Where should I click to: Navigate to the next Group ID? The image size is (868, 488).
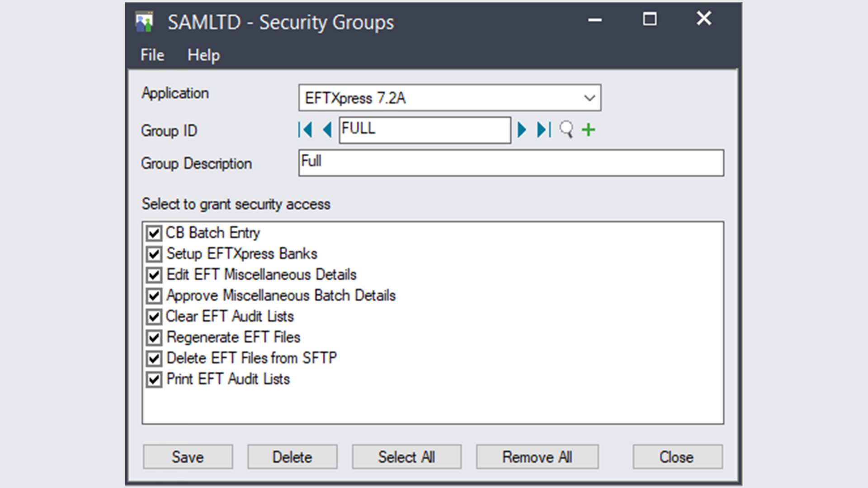[x=522, y=130]
